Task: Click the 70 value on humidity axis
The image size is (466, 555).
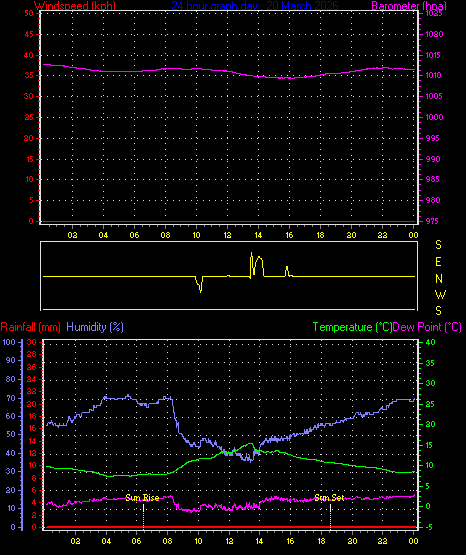Action: [x=11, y=398]
